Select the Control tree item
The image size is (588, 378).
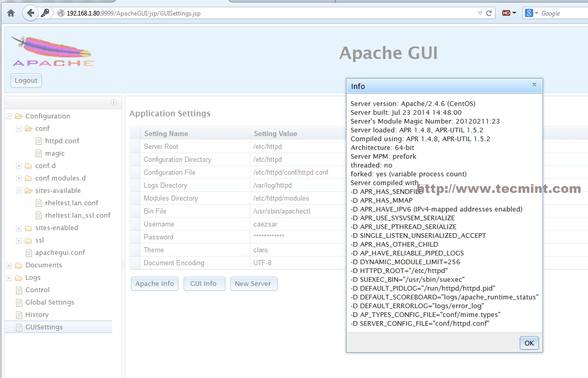click(x=37, y=290)
